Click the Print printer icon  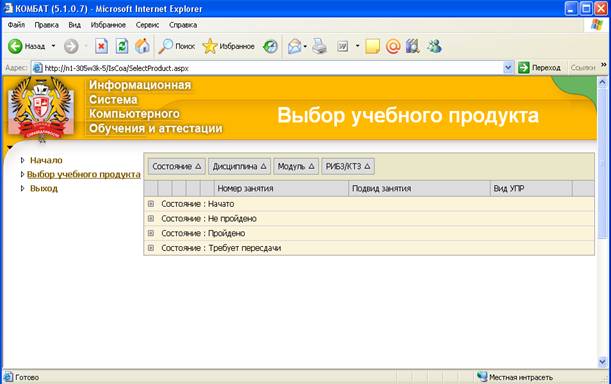(320, 46)
